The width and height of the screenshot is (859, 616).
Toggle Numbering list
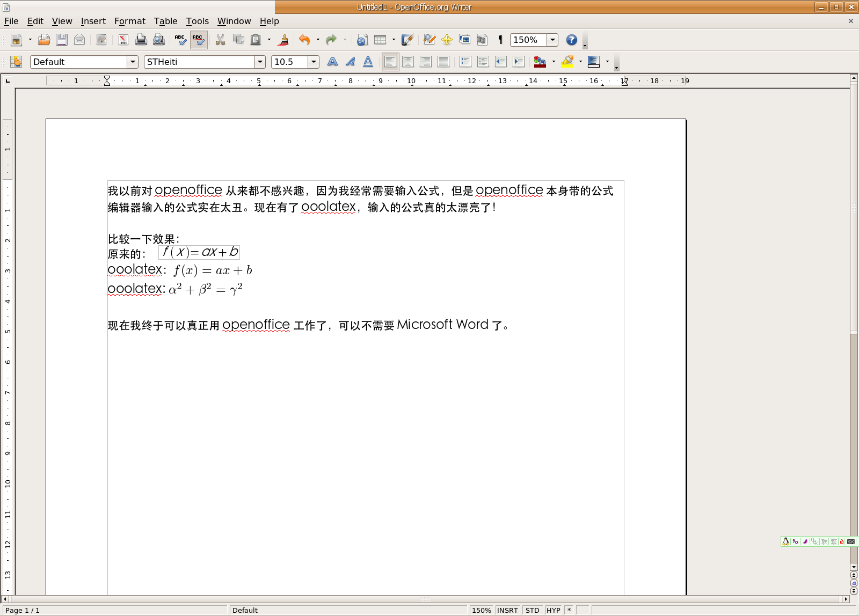tap(465, 62)
